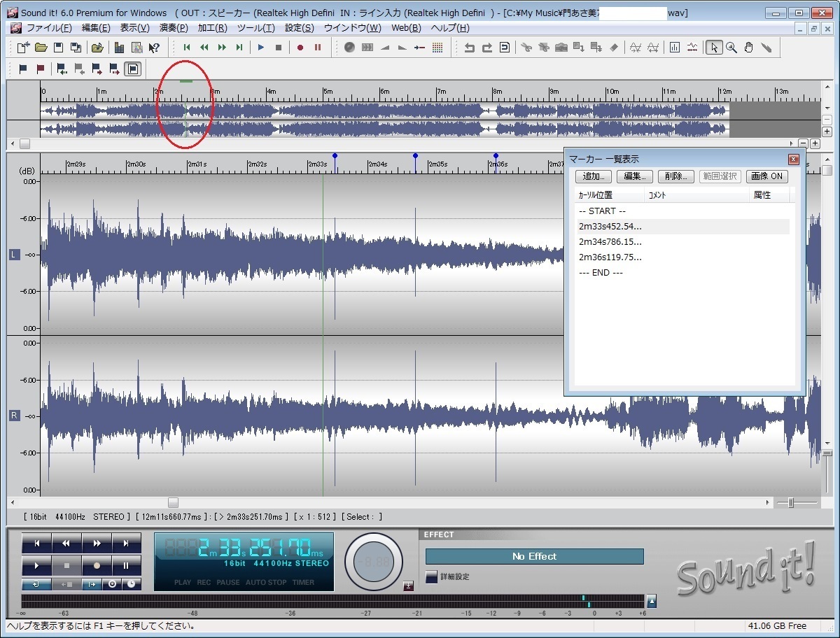Image resolution: width=840 pixels, height=638 pixels.
Task: Click the Open file folder icon
Action: 41,48
